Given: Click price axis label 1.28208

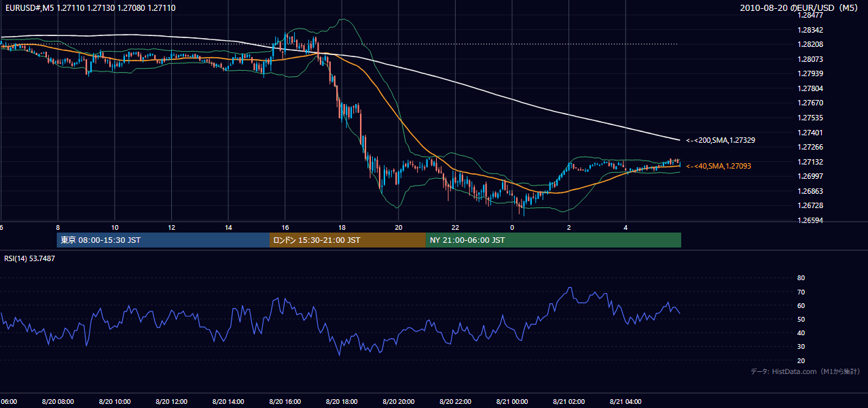Looking at the screenshot, I should pyautogui.click(x=810, y=44).
